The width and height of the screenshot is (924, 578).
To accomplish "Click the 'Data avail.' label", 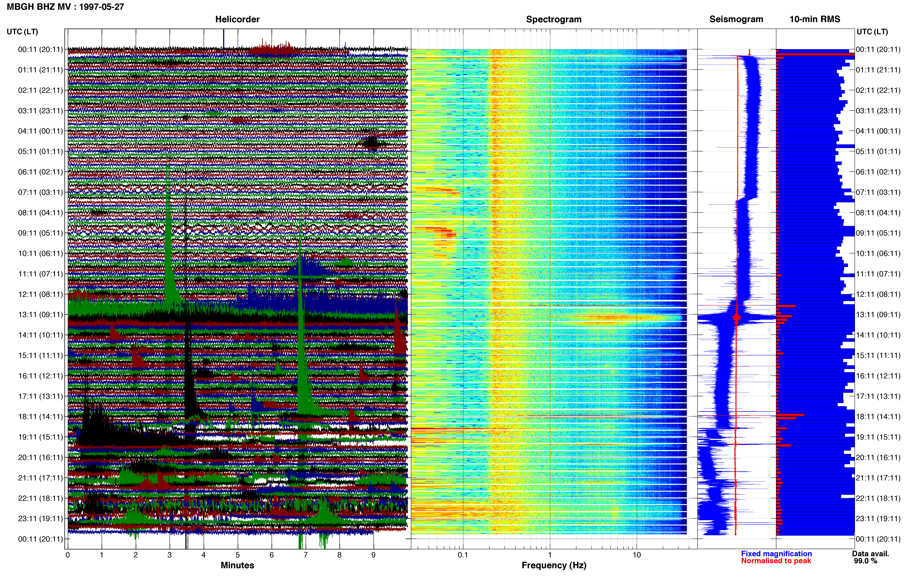I will (870, 554).
